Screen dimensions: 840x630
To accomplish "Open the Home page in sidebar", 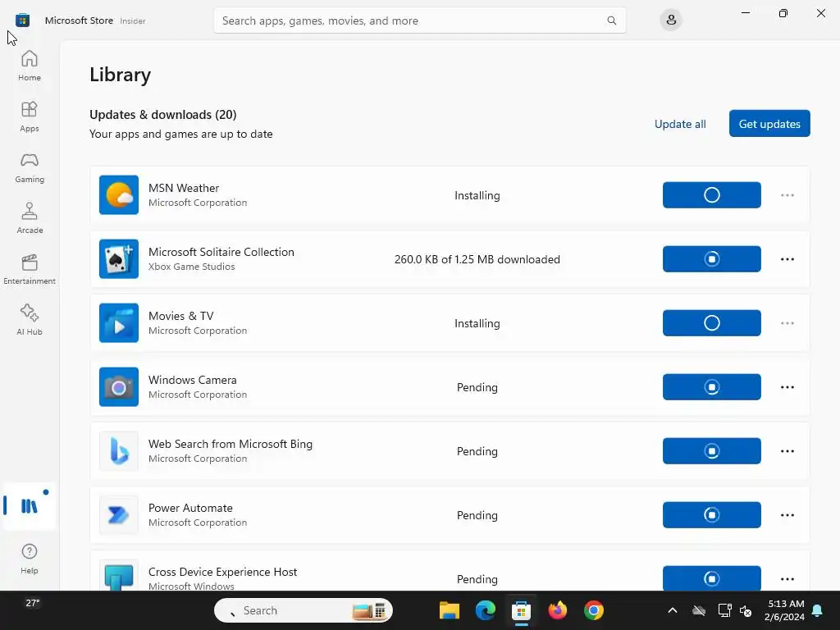I will (x=30, y=66).
